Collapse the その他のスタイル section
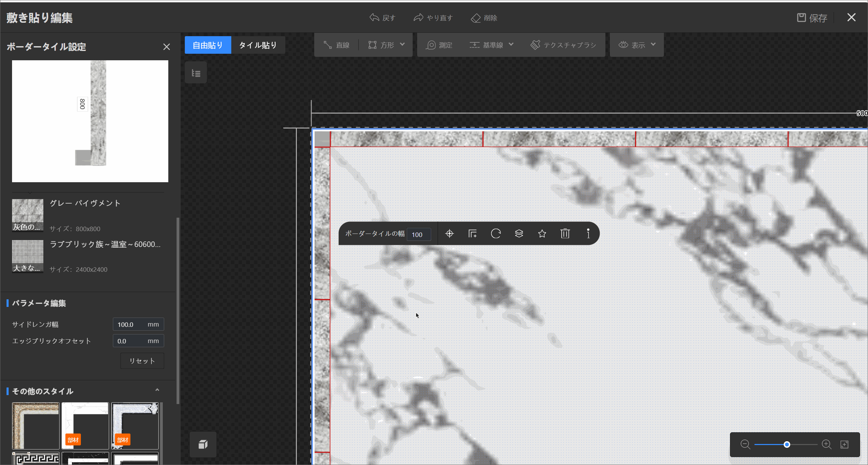Viewport: 868px width, 465px height. [x=157, y=390]
